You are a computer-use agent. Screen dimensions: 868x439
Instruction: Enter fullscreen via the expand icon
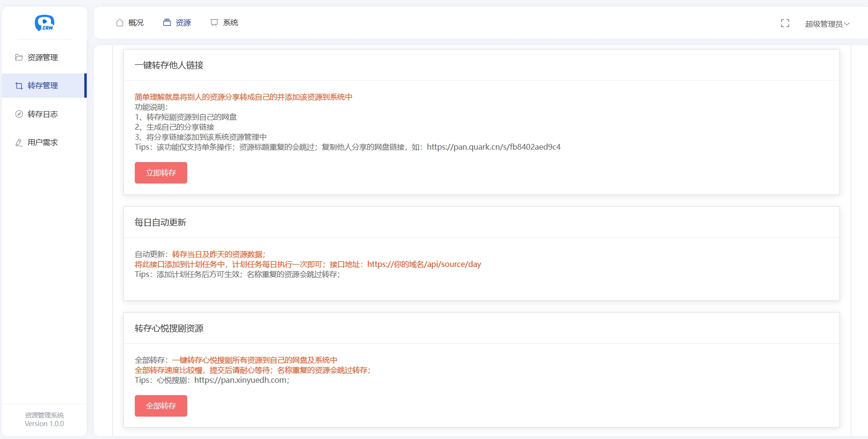pos(785,23)
